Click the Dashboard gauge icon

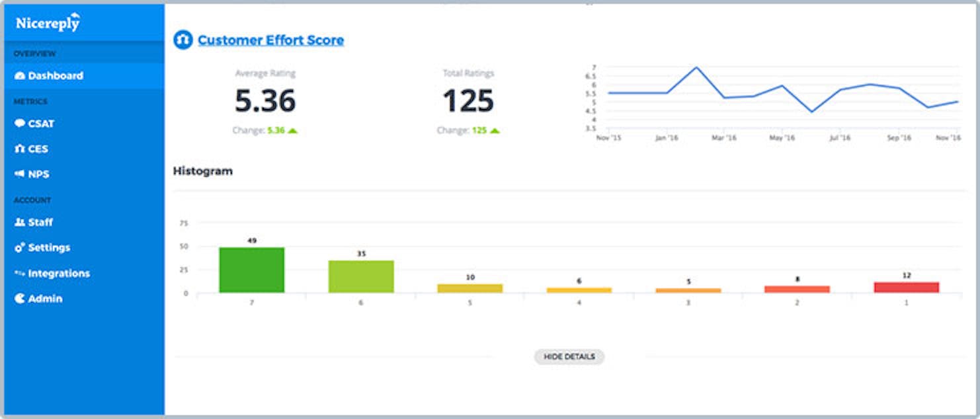click(20, 76)
